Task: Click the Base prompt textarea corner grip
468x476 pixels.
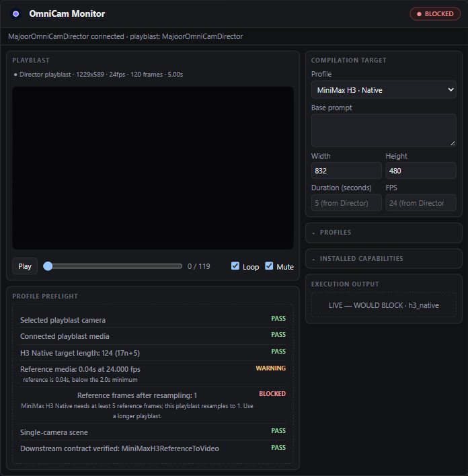Action: coord(453,144)
